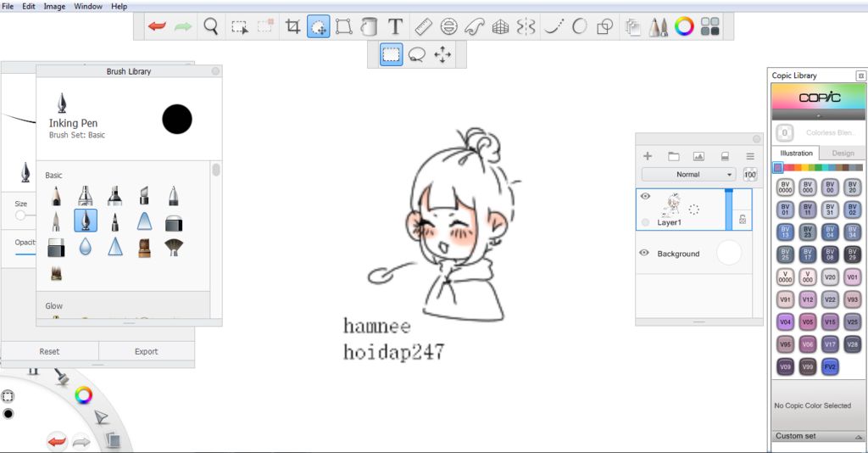Select the Steady Stroke tool
Image resolution: width=868 pixels, height=453 pixels.
coord(554,26)
